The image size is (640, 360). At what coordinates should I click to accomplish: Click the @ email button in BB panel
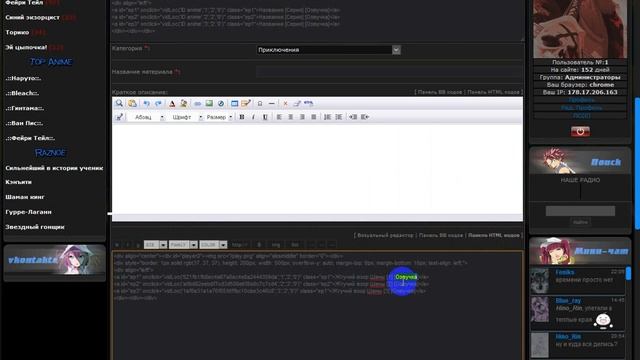pos(259,245)
